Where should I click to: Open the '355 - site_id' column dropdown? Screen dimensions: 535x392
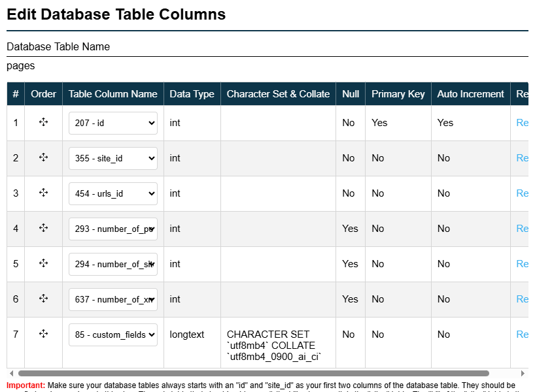113,158
